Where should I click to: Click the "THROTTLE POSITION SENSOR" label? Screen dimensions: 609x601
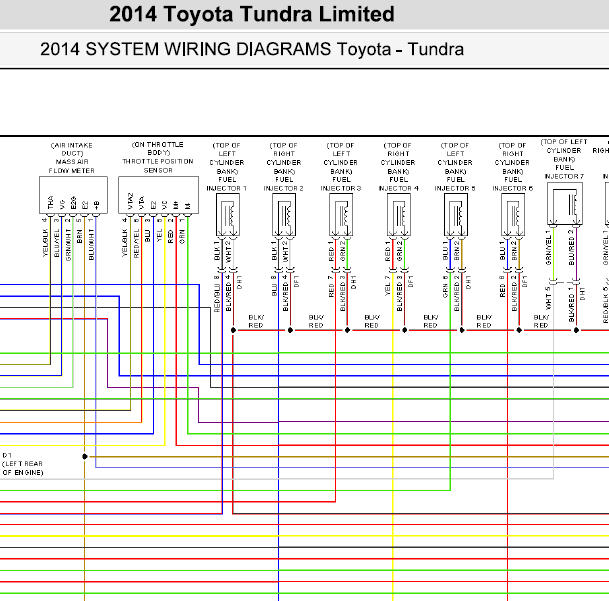(x=158, y=166)
